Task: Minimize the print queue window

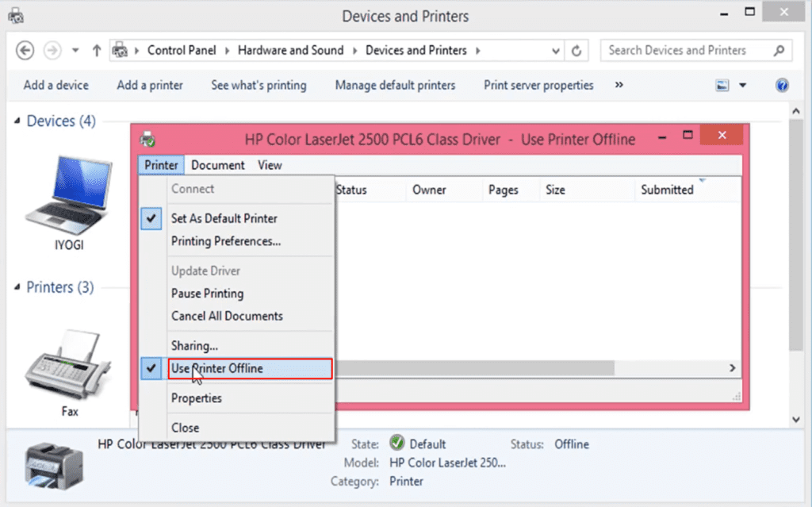Action: point(662,136)
